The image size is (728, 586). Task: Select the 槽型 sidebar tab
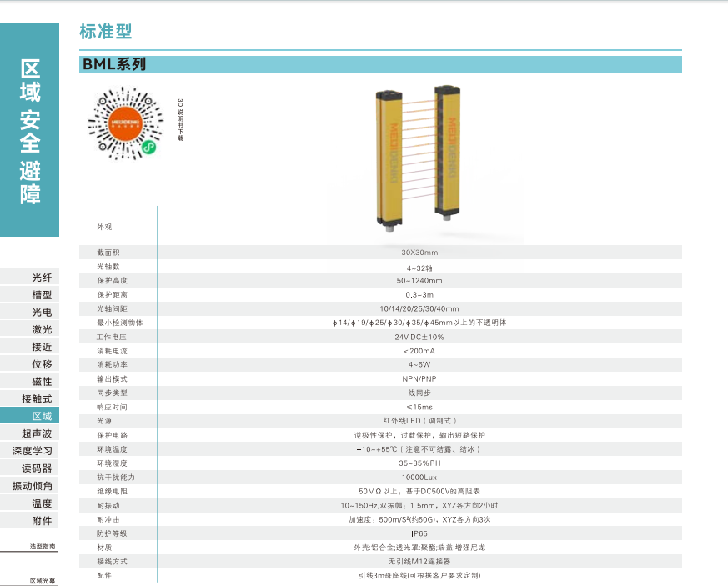coord(41,295)
